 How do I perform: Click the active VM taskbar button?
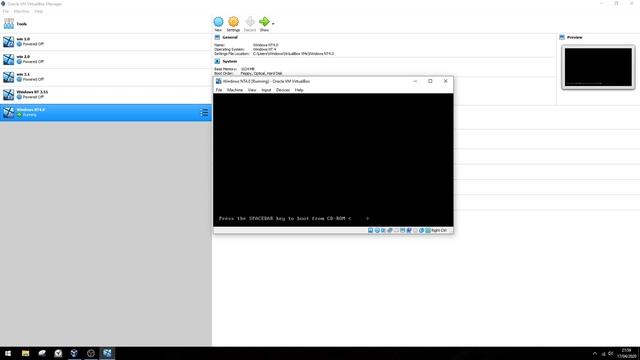(x=107, y=353)
